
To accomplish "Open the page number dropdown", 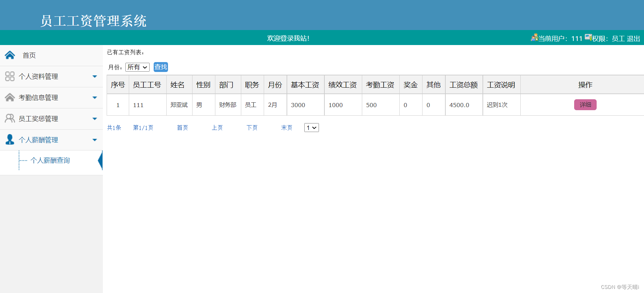I will (x=311, y=128).
